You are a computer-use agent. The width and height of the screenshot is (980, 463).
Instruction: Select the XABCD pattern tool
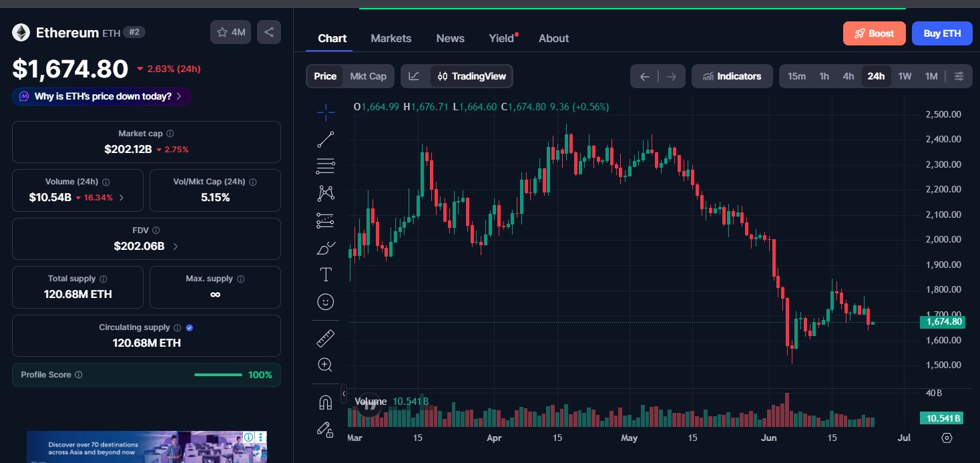tap(326, 193)
